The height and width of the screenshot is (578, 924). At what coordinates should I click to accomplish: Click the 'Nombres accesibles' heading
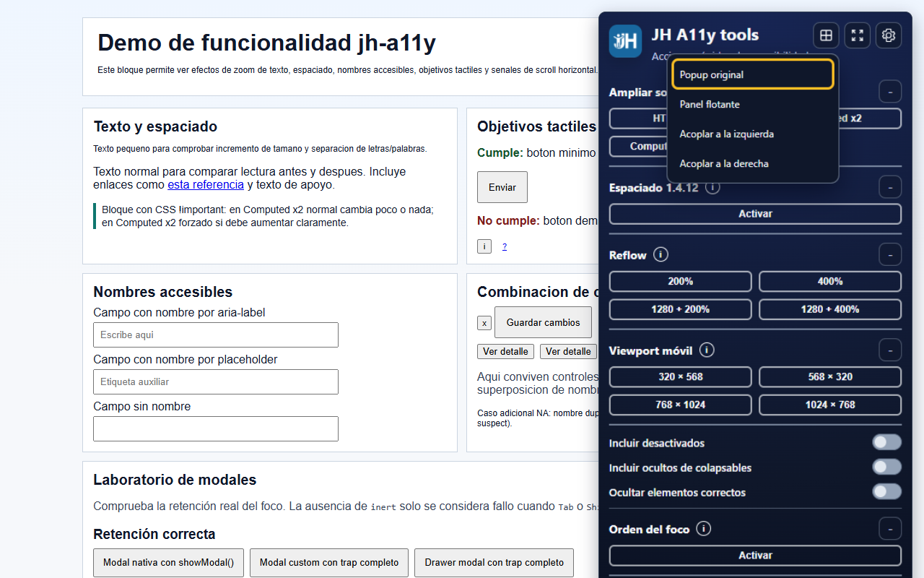163,292
